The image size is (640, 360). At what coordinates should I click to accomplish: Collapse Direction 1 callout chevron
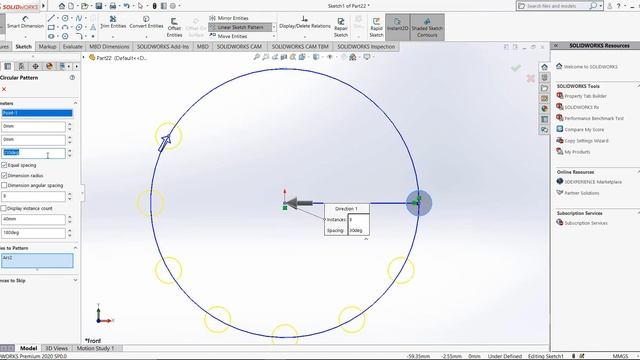click(x=366, y=239)
